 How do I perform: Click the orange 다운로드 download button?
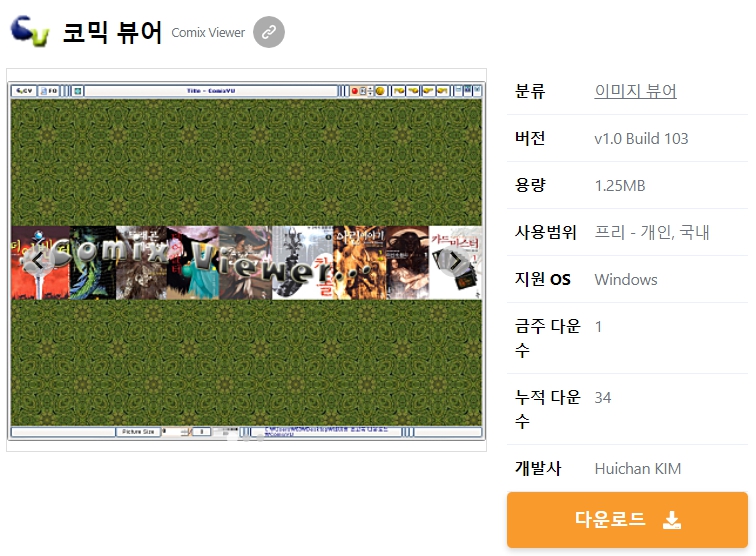point(627,519)
